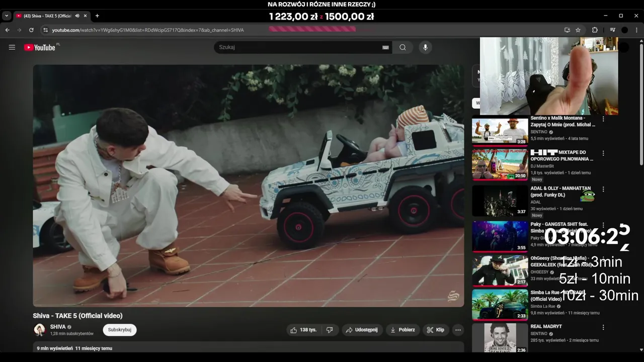Click the install/cast icon in the address bar
The width and height of the screenshot is (644, 362).
[x=567, y=30]
